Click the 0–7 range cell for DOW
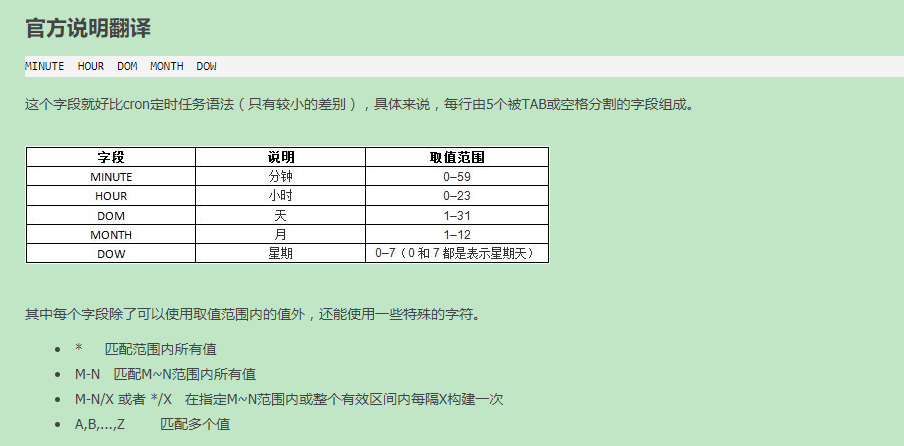The height and width of the screenshot is (446, 904). [x=457, y=253]
